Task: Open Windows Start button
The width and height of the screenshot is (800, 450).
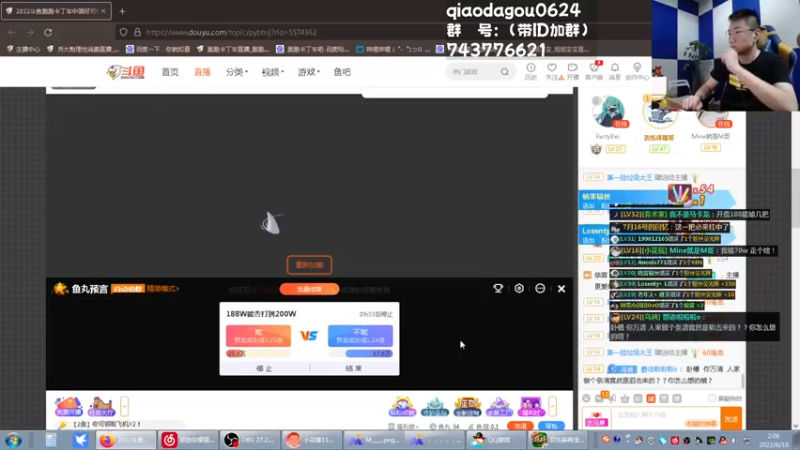Action: point(13,440)
